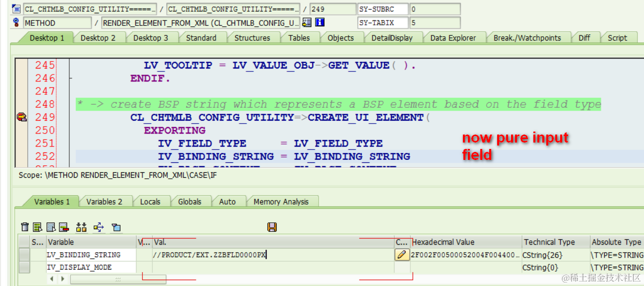The width and height of the screenshot is (644, 286).
Task: Click the Variable column header
Action: [91, 242]
